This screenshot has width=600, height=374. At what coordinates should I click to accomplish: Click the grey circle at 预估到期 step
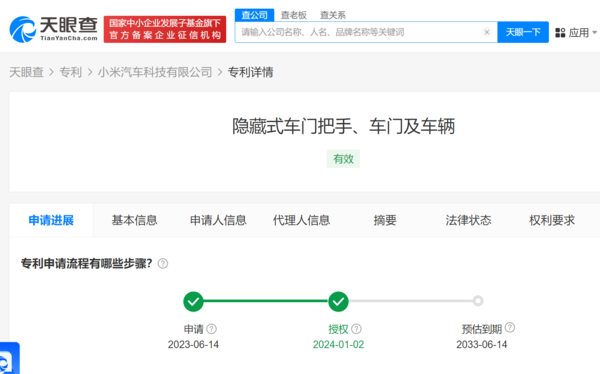click(x=478, y=301)
